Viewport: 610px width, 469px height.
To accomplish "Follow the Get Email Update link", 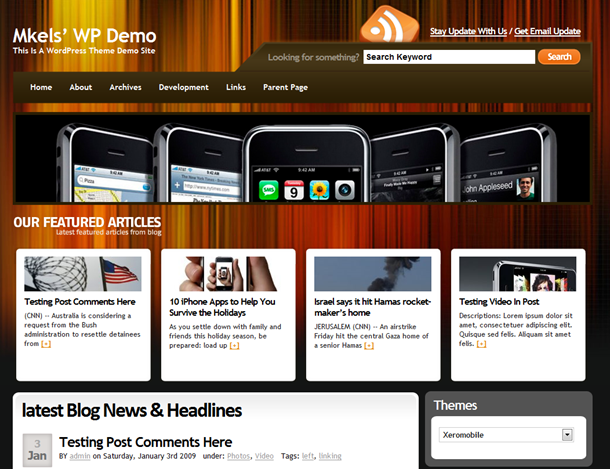I will click(547, 31).
